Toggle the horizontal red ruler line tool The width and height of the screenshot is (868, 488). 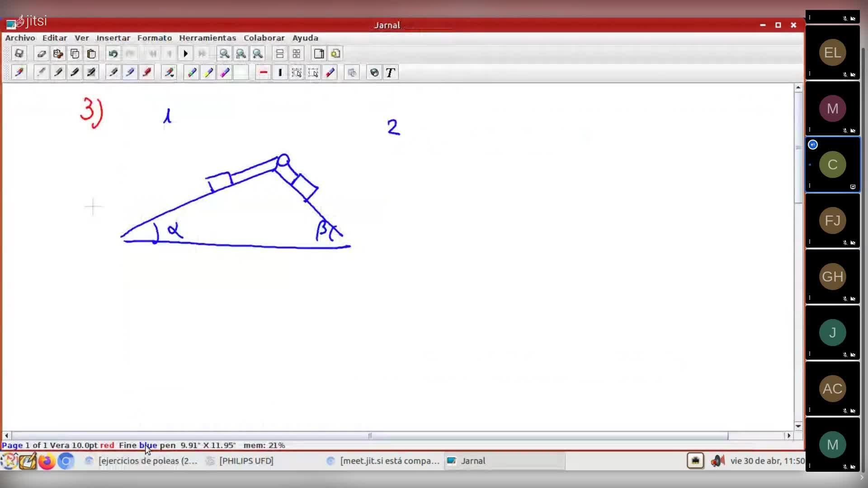pos(264,73)
